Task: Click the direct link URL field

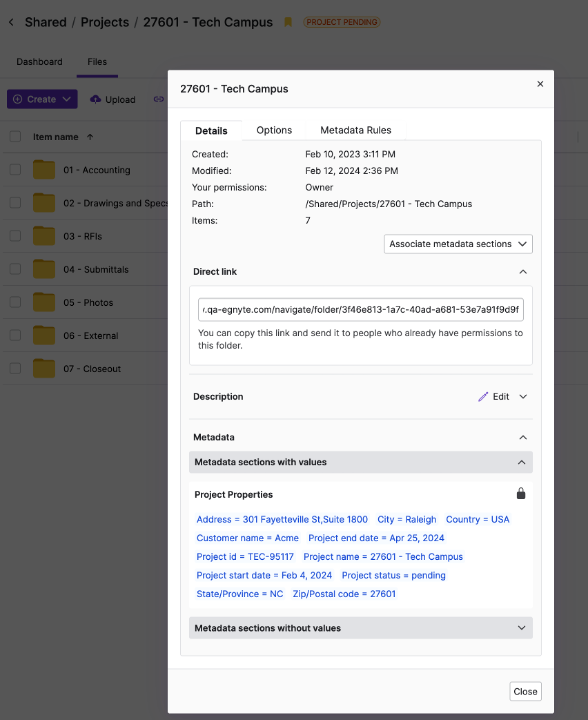Action: (361, 309)
